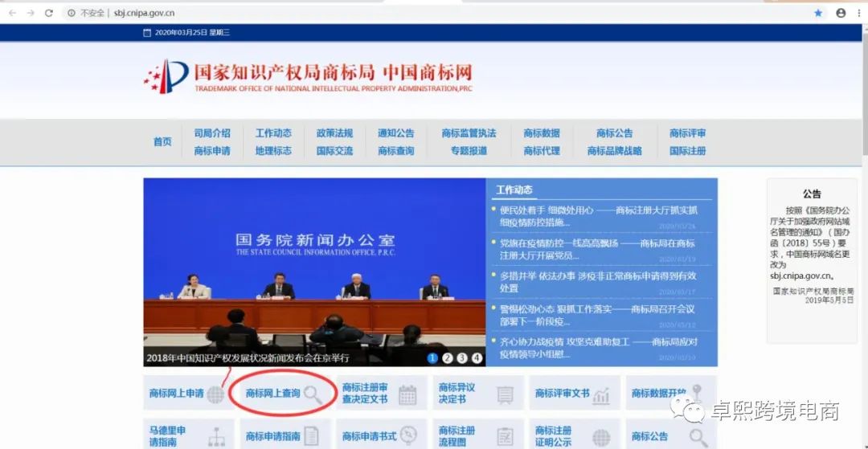This screenshot has width=868, height=449.
Task: Go to 首页 in navigation
Action: point(162,142)
